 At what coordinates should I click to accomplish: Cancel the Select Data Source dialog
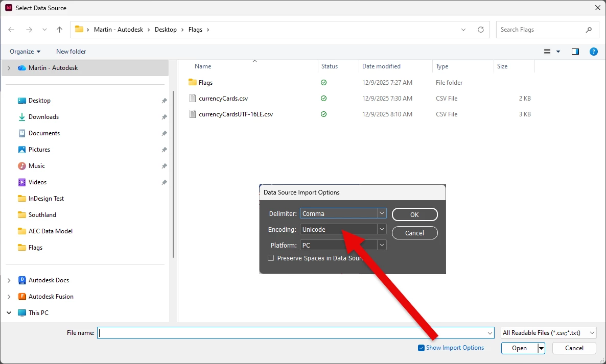tap(574, 348)
